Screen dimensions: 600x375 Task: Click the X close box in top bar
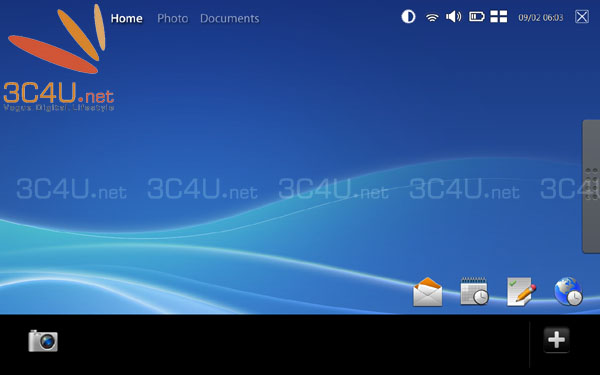pyautogui.click(x=582, y=17)
